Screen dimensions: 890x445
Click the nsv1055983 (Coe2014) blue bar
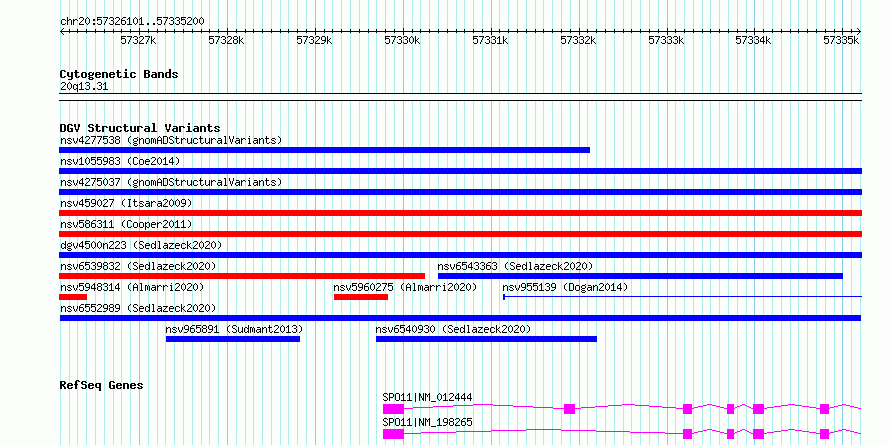(460, 171)
